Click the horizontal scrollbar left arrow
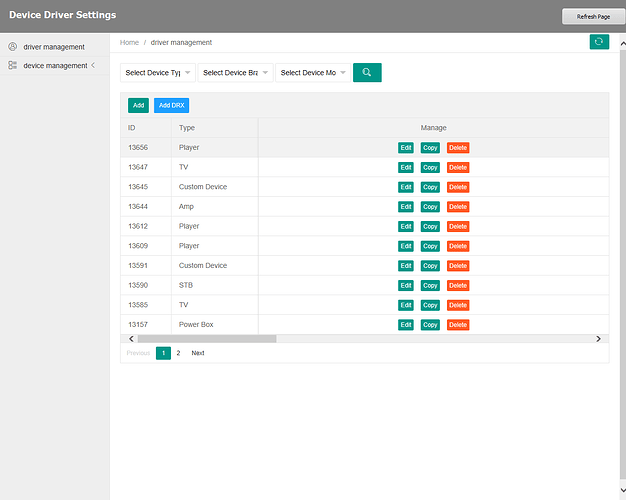 [x=130, y=339]
